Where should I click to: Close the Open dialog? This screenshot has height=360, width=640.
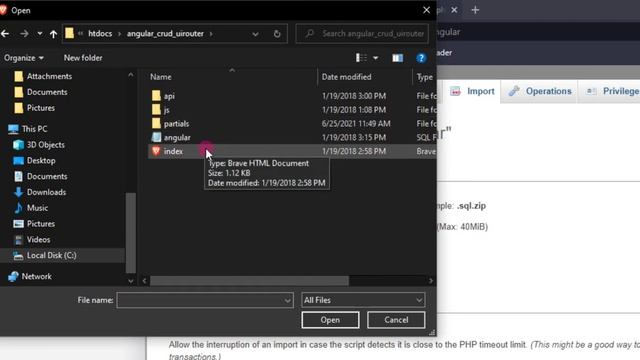coord(427,10)
